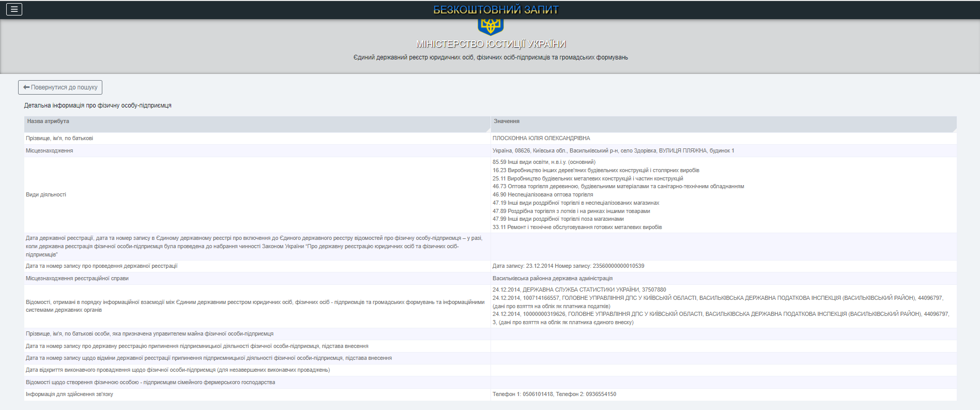
Task: Click the address value starting with 'Україна, 08626'
Action: click(612, 151)
